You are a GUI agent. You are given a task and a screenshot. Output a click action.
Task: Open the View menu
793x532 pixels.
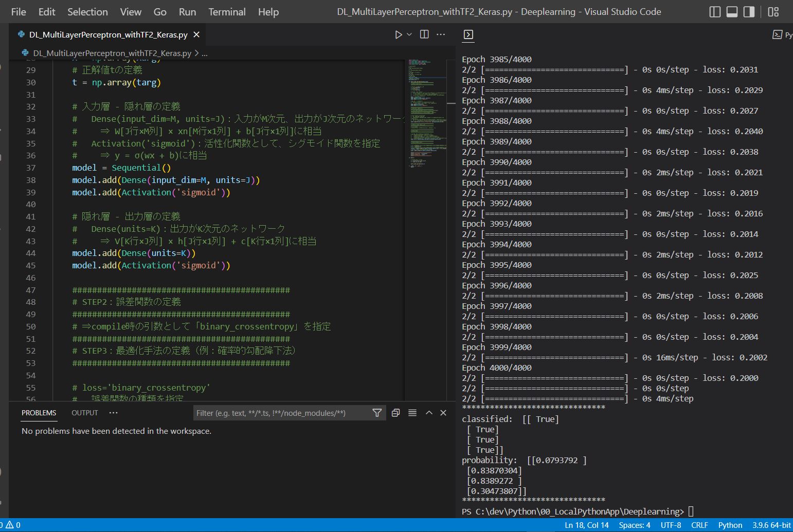click(131, 12)
